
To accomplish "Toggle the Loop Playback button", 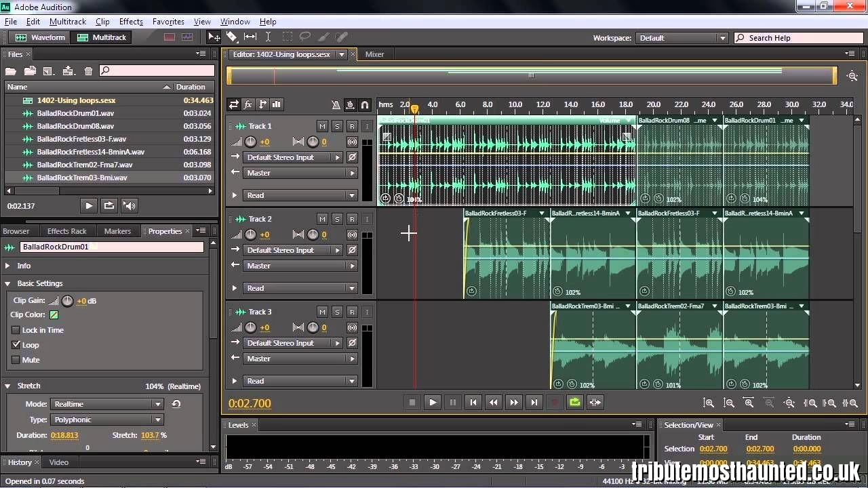I will pyautogui.click(x=575, y=402).
